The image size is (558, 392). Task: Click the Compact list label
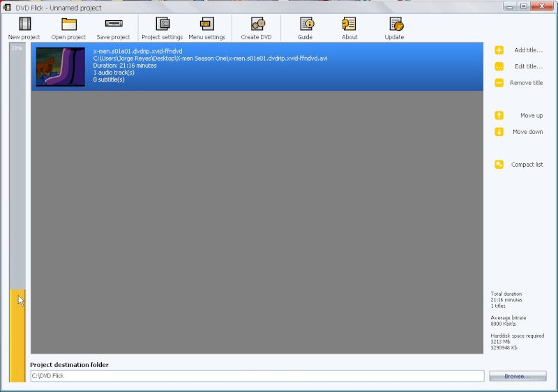[527, 165]
